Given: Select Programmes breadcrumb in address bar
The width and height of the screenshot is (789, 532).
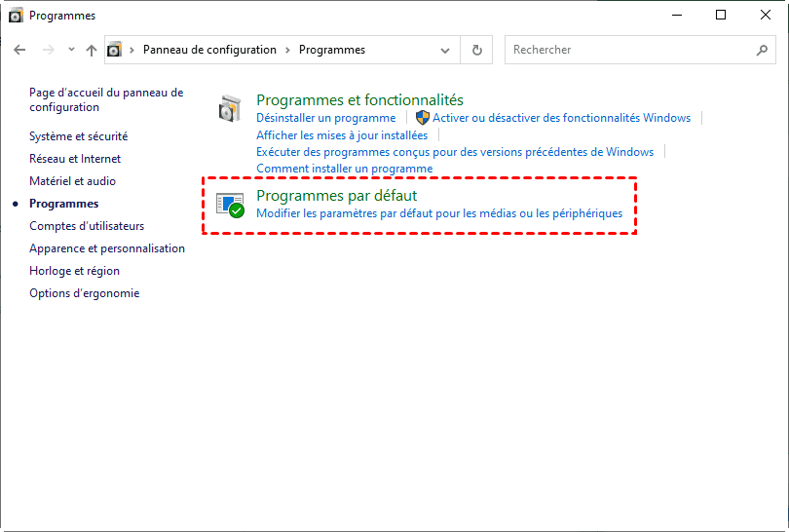Looking at the screenshot, I should (x=332, y=50).
